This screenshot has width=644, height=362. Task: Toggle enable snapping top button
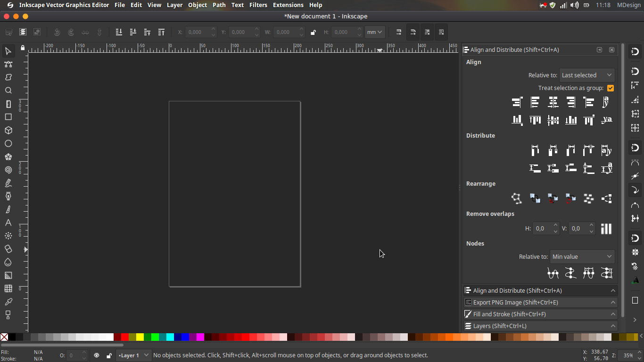tap(635, 51)
